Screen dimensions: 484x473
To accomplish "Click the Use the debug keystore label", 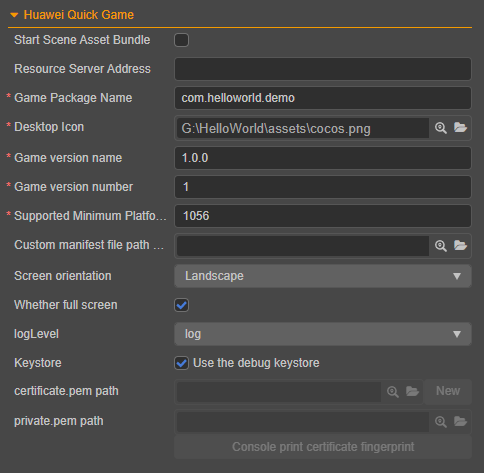I will coord(256,363).
